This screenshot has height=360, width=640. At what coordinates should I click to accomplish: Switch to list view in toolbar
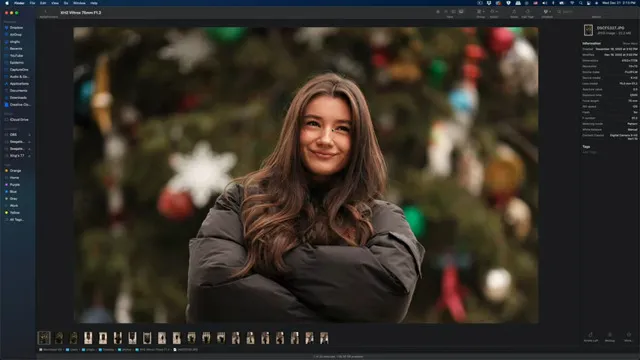coord(446,12)
